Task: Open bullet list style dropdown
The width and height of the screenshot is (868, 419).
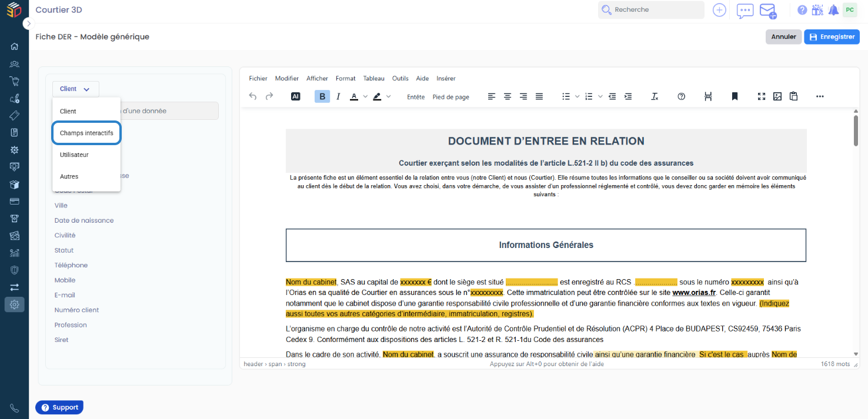Action: click(x=577, y=96)
